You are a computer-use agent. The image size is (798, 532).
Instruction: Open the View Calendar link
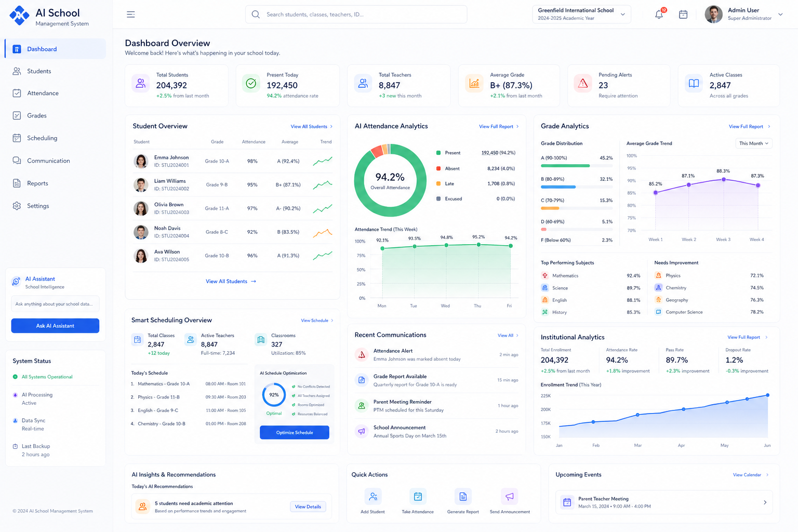pyautogui.click(x=751, y=475)
